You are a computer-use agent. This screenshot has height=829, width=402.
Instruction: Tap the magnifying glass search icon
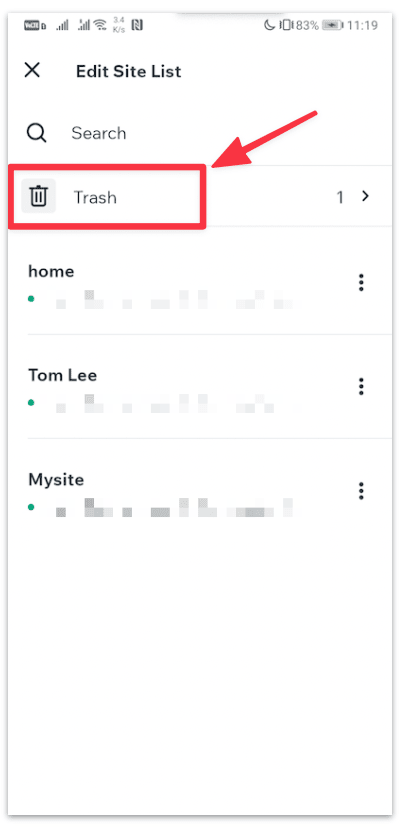[x=37, y=133]
